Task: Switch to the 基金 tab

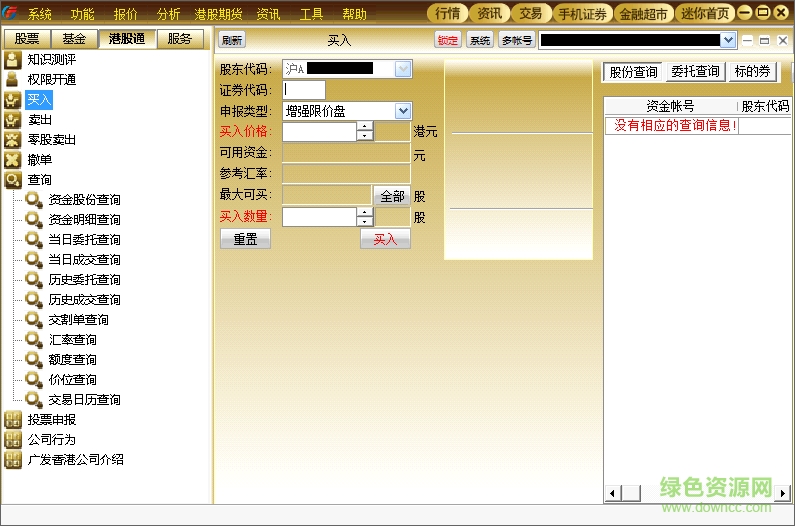Action: [73, 39]
